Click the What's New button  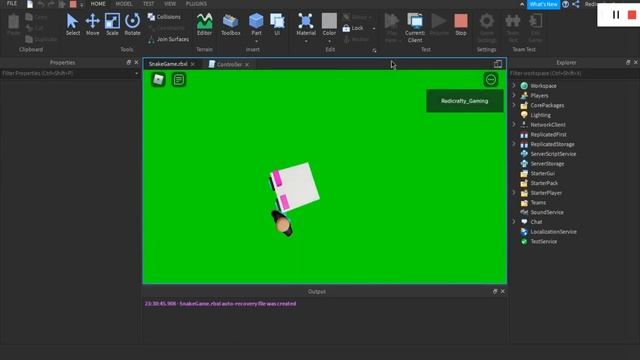pyautogui.click(x=544, y=4)
